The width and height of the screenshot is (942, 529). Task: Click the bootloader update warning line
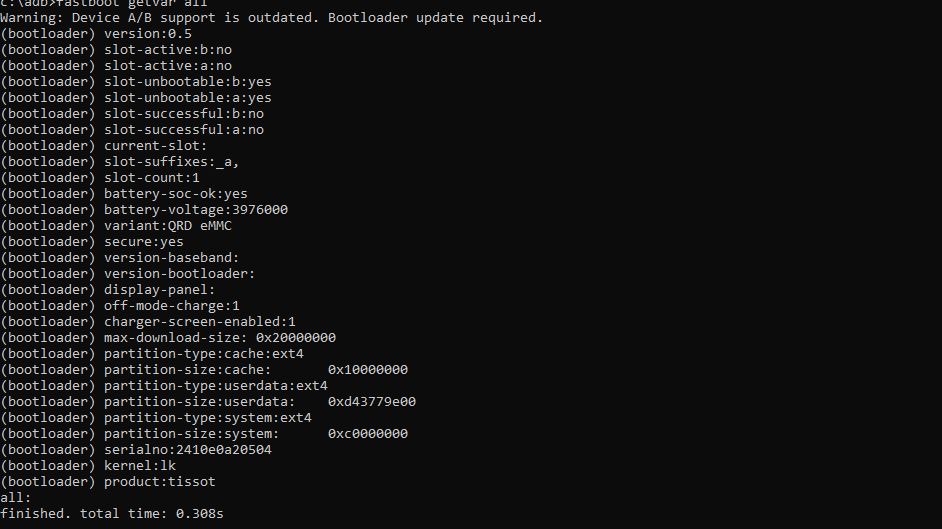point(271,18)
